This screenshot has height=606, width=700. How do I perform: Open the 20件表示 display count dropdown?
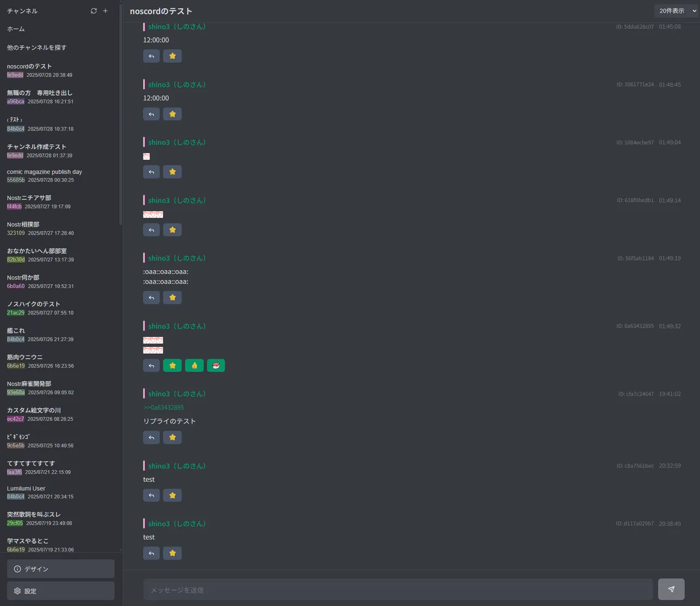click(677, 11)
